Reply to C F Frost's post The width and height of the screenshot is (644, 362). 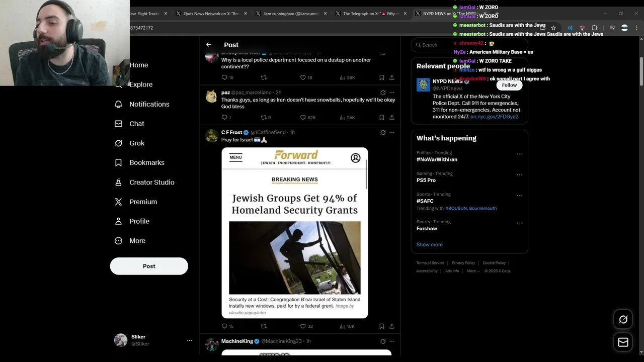pyautogui.click(x=224, y=326)
